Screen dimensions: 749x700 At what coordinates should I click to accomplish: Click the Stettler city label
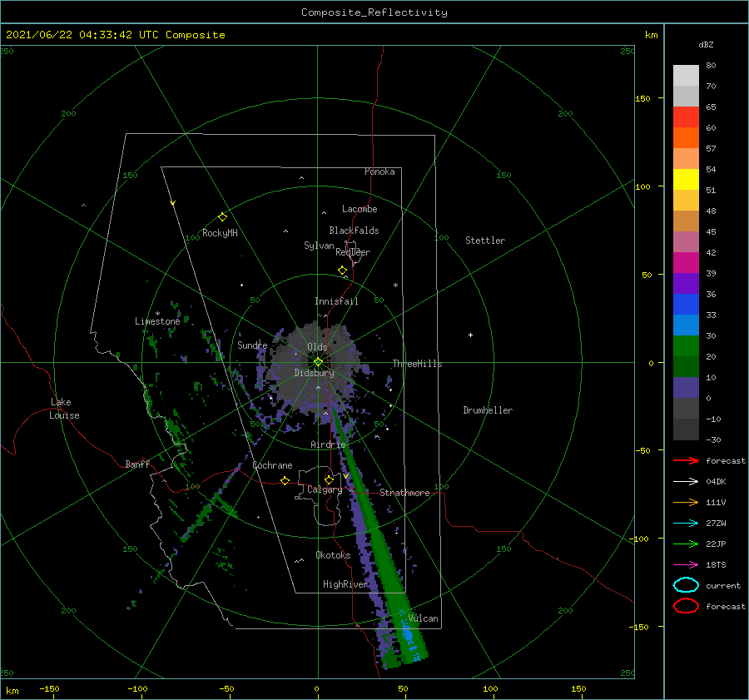click(x=485, y=241)
